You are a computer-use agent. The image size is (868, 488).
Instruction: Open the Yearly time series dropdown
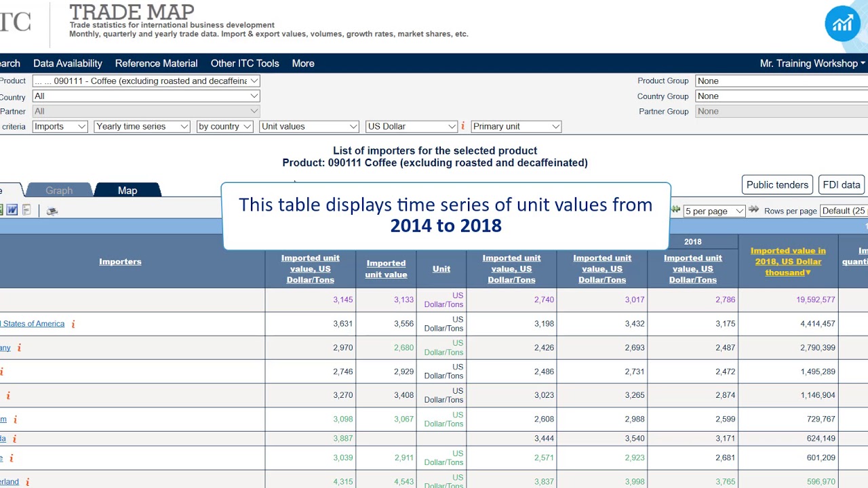(142, 127)
